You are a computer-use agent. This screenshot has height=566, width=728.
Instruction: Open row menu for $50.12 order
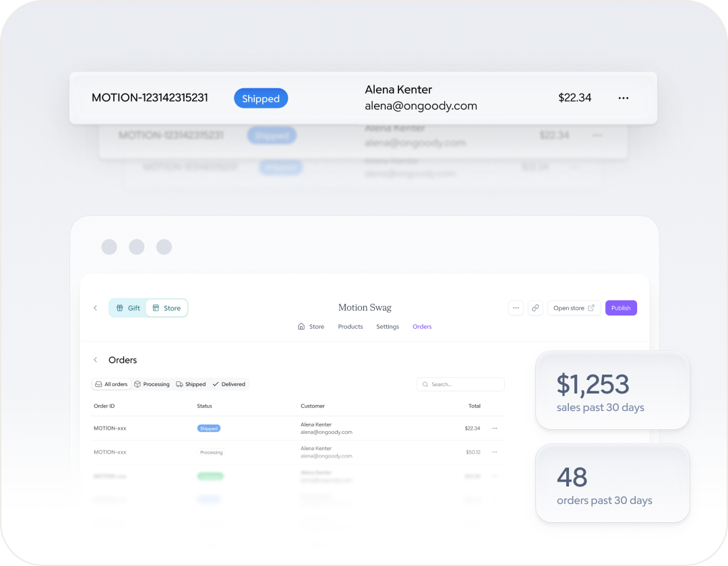coord(495,452)
